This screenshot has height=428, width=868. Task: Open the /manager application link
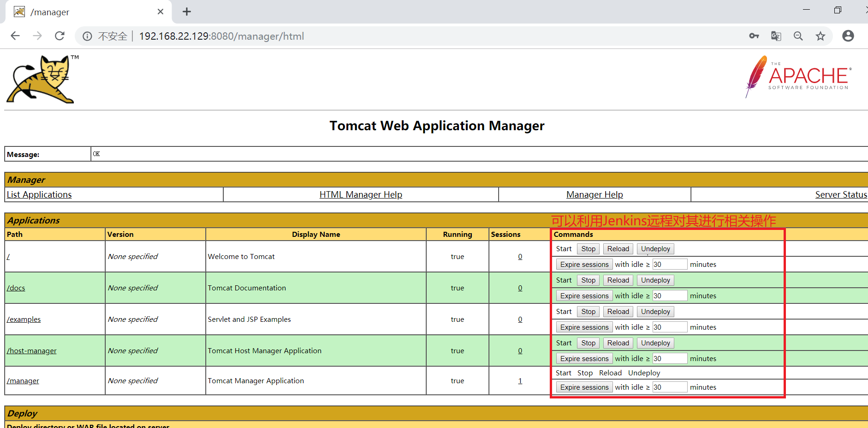tap(23, 380)
